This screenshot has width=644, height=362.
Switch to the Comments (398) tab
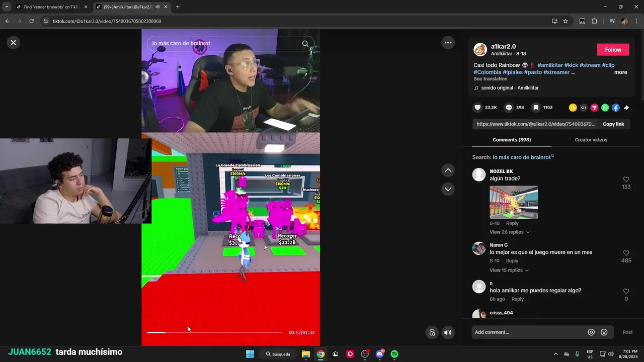click(x=511, y=140)
